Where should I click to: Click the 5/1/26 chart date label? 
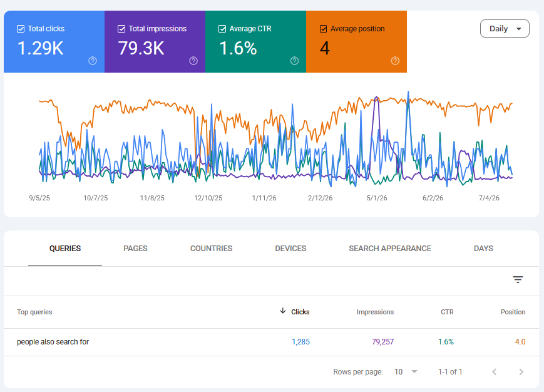(x=377, y=198)
